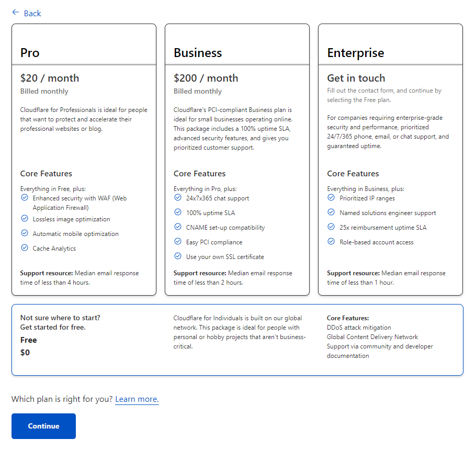The width and height of the screenshot is (476, 450).
Task: Click Cloudflare for Professionals description paragraph
Action: [x=84, y=119]
